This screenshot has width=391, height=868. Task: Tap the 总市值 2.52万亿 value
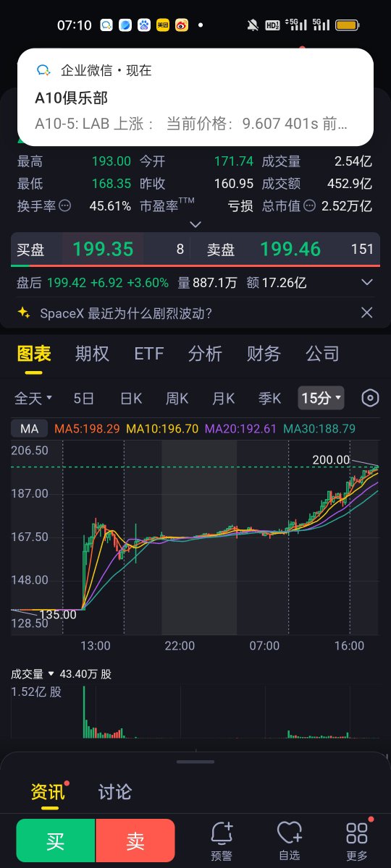point(347,206)
